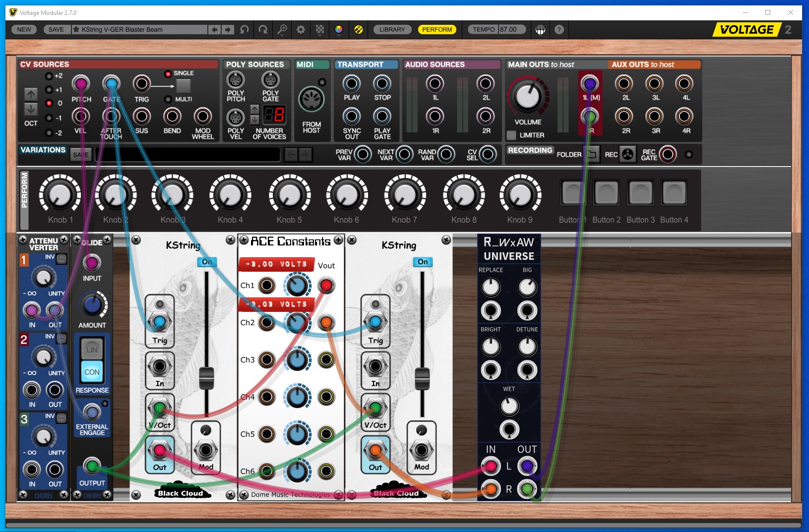This screenshot has height=532, width=809.
Task: Click the NEW button
Action: point(24,30)
